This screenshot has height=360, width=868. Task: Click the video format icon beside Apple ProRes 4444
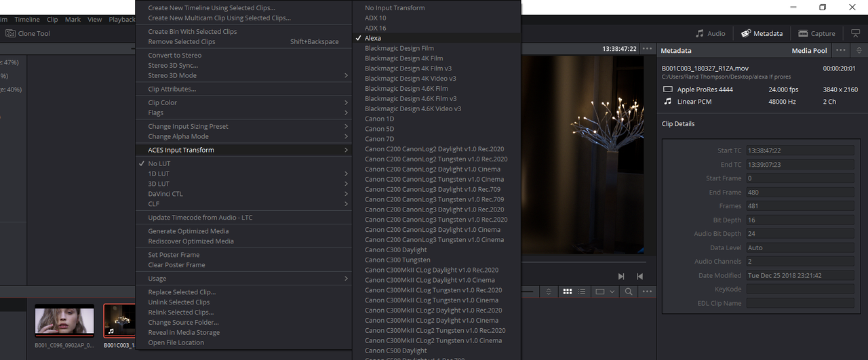(x=667, y=89)
